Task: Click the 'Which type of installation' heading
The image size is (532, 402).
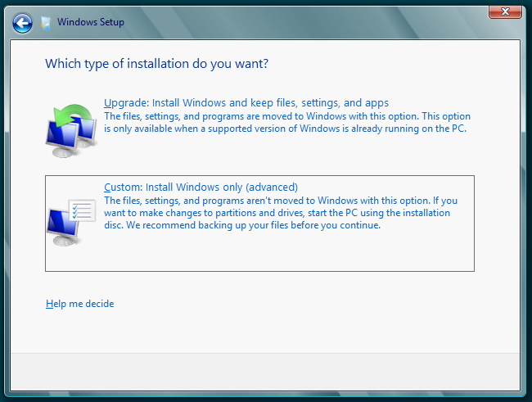Action: tap(156, 63)
